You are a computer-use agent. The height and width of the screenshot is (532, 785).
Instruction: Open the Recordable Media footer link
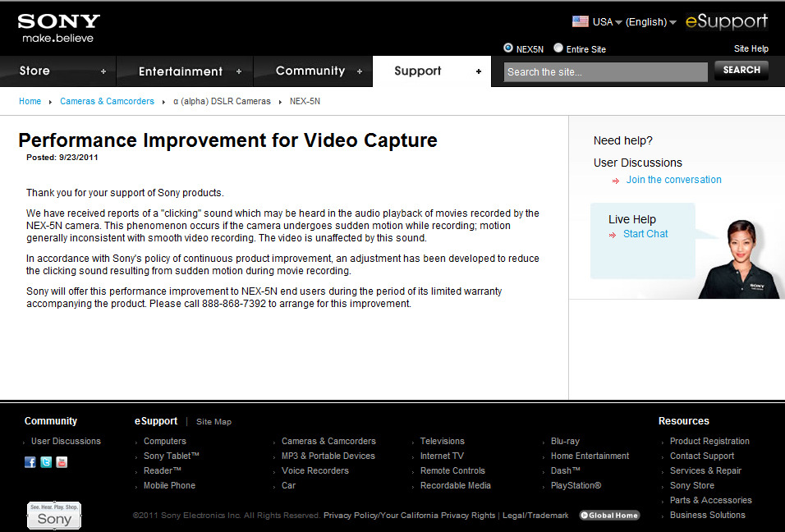455,485
